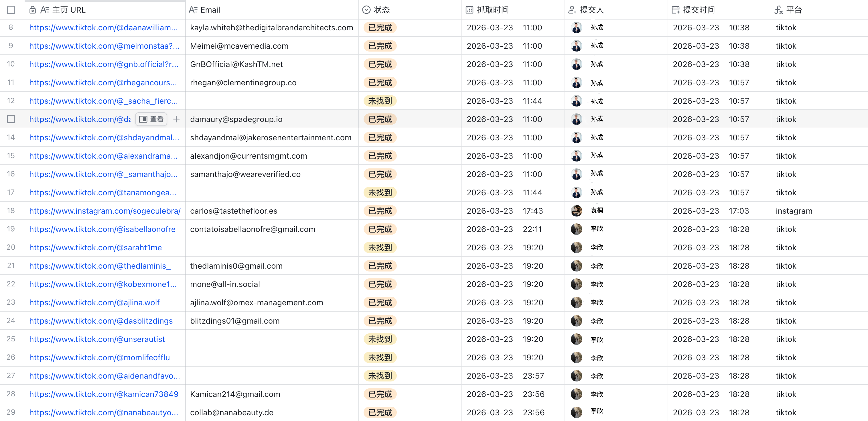Click the 袁桐 avatar in row 18
Viewport: 868px width, 421px height.
(576, 211)
